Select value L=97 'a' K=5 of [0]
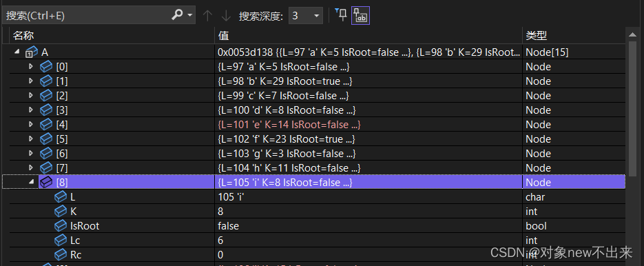 [283, 67]
